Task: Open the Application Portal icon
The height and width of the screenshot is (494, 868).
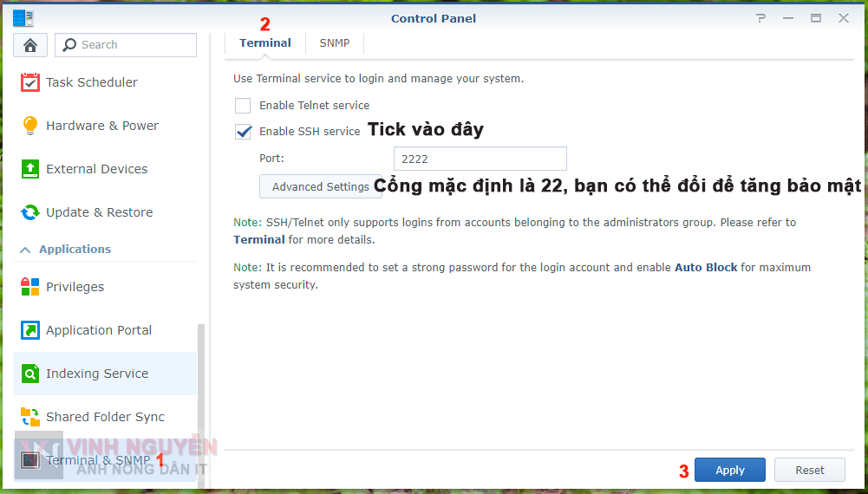Action: 30,330
